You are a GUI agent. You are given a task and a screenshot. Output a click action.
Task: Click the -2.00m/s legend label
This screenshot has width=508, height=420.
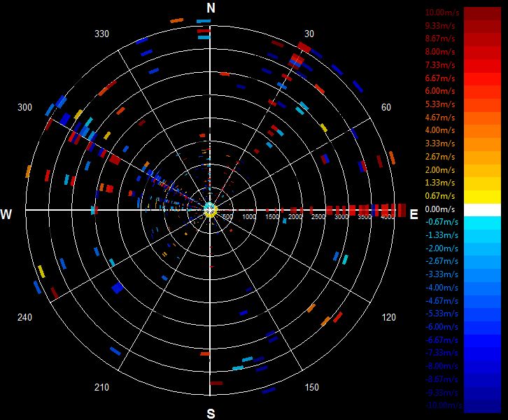[x=442, y=248]
